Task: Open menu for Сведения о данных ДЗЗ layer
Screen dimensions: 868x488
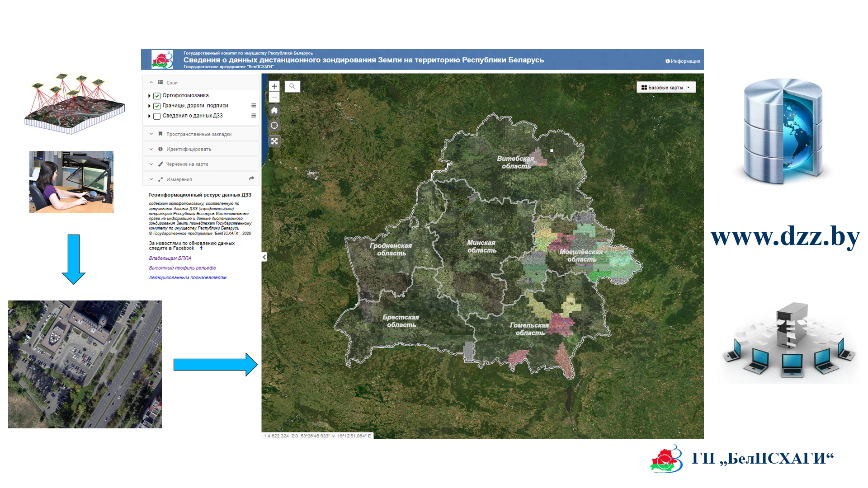Action: tap(254, 116)
